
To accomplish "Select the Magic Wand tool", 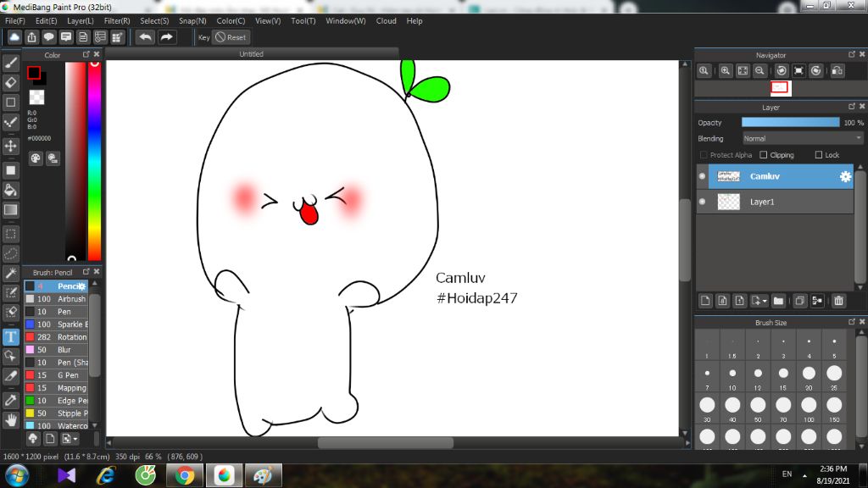I will point(10,274).
